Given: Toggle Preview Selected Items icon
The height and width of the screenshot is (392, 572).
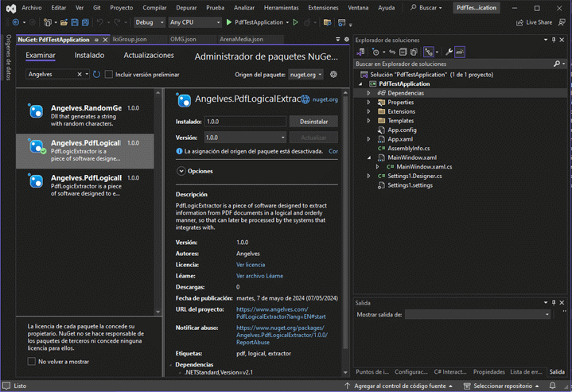Looking at the screenshot, I should 460,52.
